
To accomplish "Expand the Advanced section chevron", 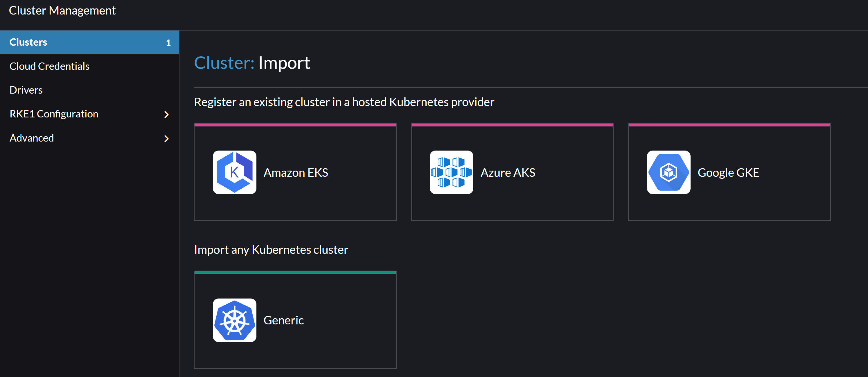I will (166, 138).
